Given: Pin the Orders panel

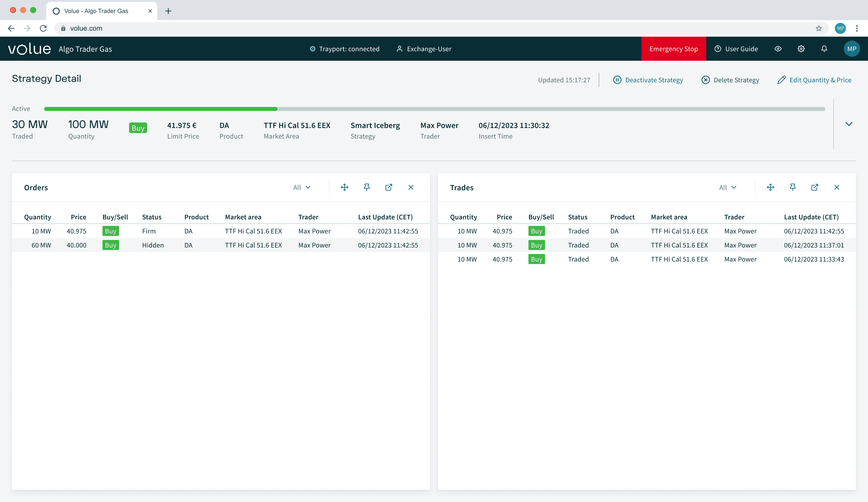Looking at the screenshot, I should pyautogui.click(x=366, y=187).
